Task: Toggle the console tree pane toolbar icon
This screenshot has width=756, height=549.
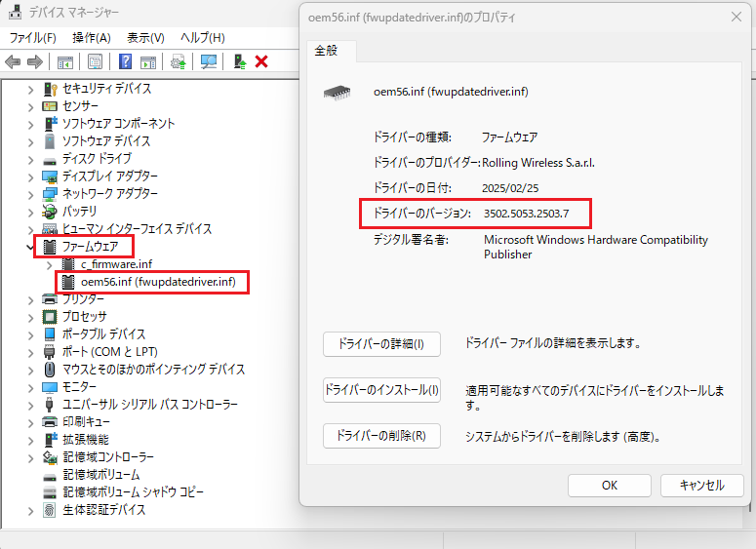Action: coord(65,61)
